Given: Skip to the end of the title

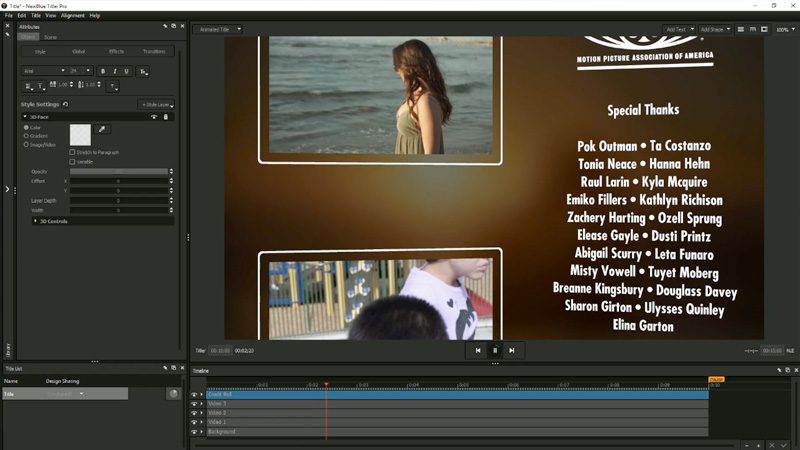Looking at the screenshot, I should click(512, 351).
